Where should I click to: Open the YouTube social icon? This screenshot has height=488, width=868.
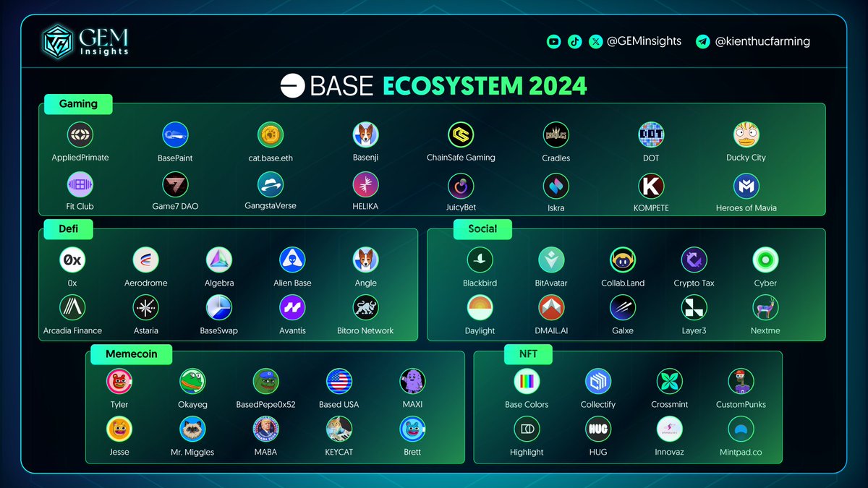coord(553,42)
